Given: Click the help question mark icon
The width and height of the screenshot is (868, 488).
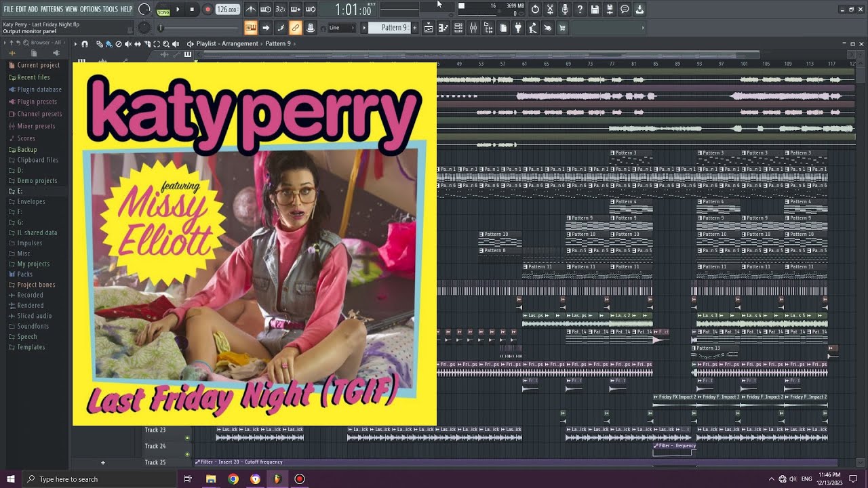Looking at the screenshot, I should coord(580,9).
